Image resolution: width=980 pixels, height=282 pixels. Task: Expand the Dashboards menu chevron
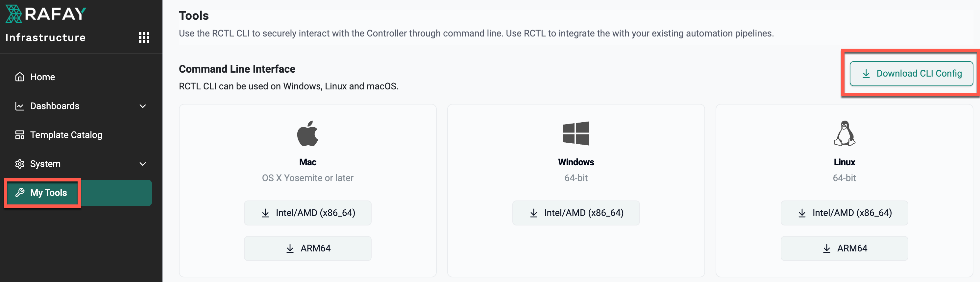click(x=143, y=106)
